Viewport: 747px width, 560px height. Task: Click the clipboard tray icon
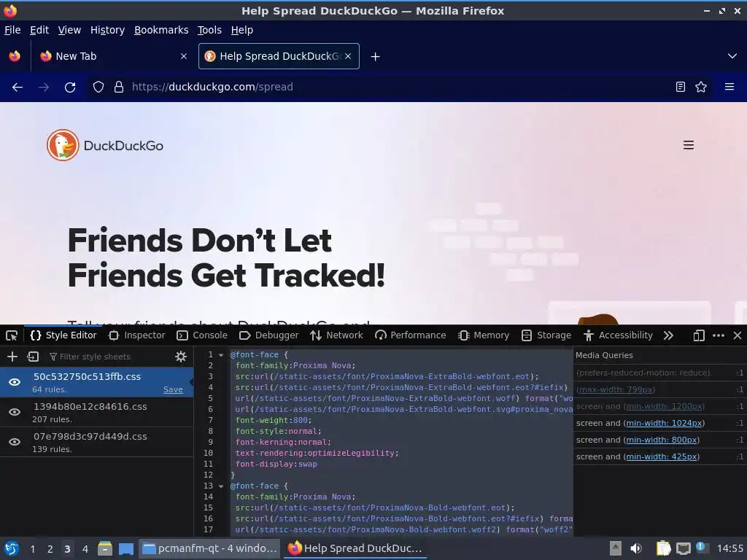coord(663,548)
